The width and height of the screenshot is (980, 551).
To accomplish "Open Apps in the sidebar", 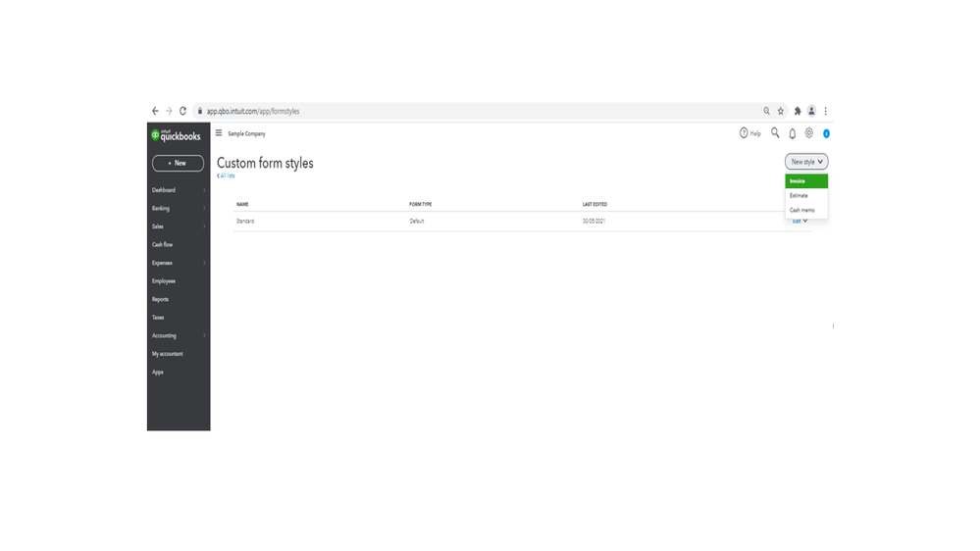I will point(158,372).
